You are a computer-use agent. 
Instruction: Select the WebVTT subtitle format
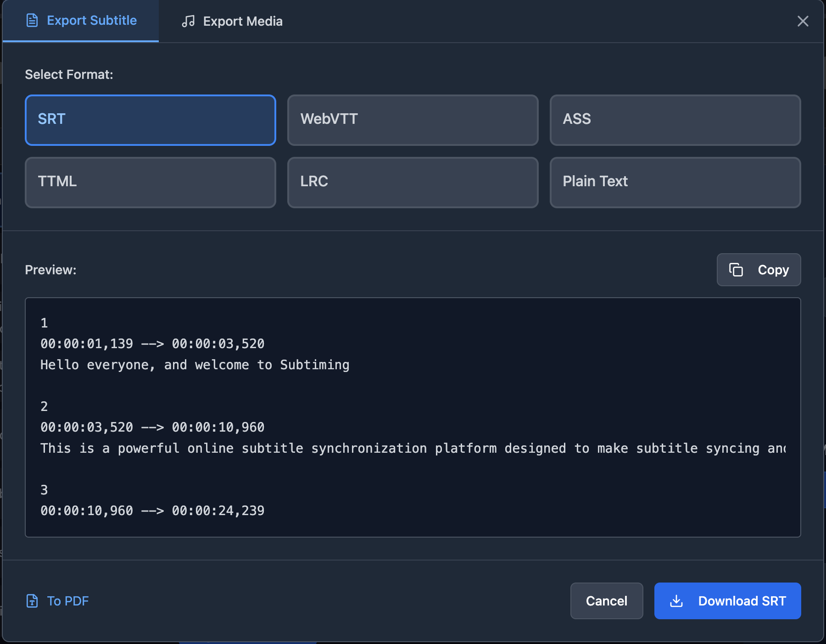412,120
